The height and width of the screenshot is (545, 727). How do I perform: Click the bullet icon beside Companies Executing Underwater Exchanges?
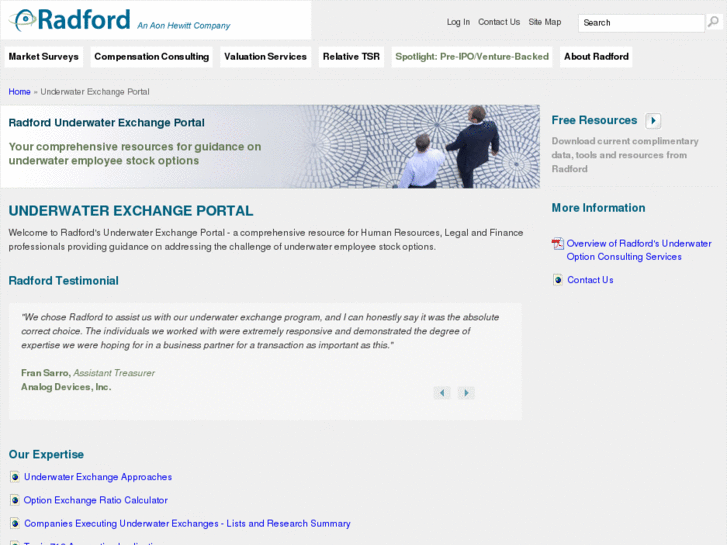15,523
